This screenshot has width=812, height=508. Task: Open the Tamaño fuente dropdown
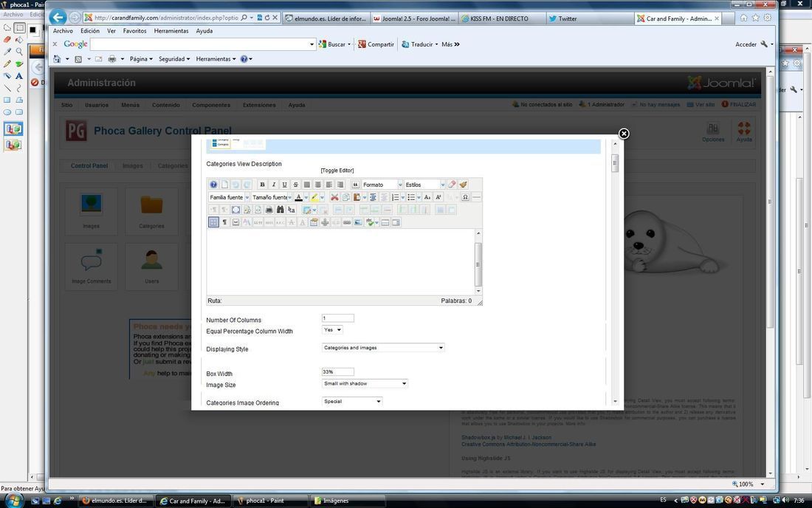(x=272, y=197)
